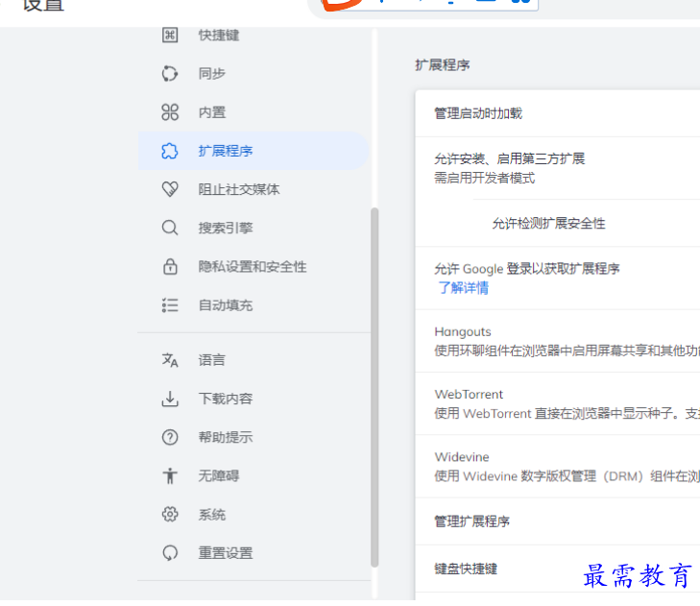The width and height of the screenshot is (700, 606).
Task: Click the language translate icon
Action: pyautogui.click(x=170, y=360)
